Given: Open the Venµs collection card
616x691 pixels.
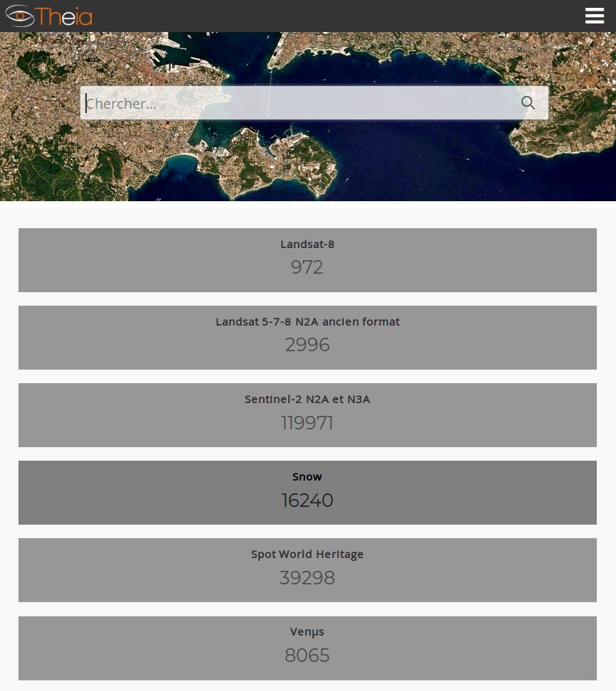Looking at the screenshot, I should click(x=307, y=648).
